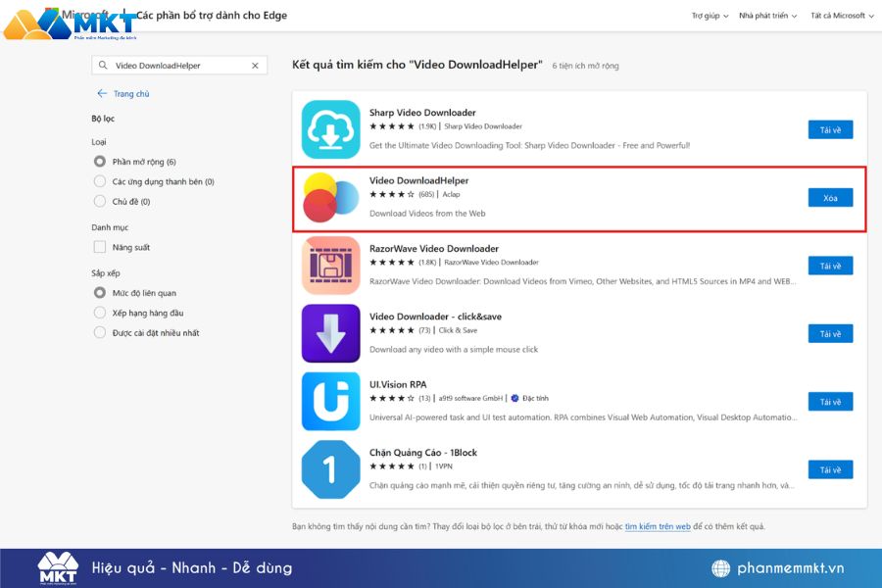
Task: Open the tìm kiếm trên web link
Action: pos(658,526)
